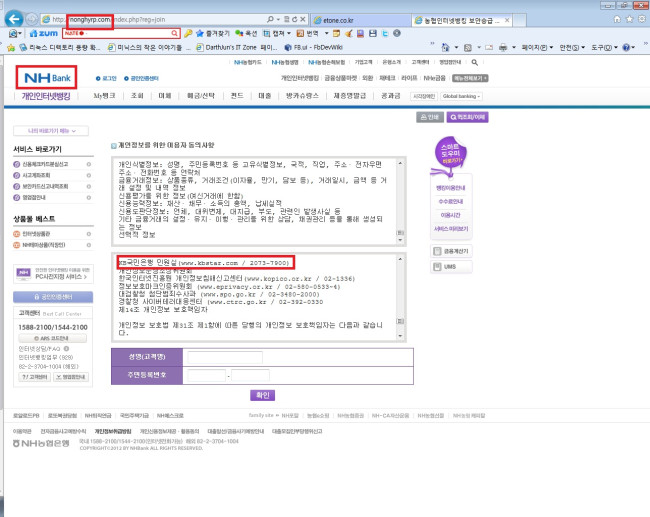This screenshot has width=650, height=517.
Task: Click the first 주민등록번호 input box
Action: 203,375
